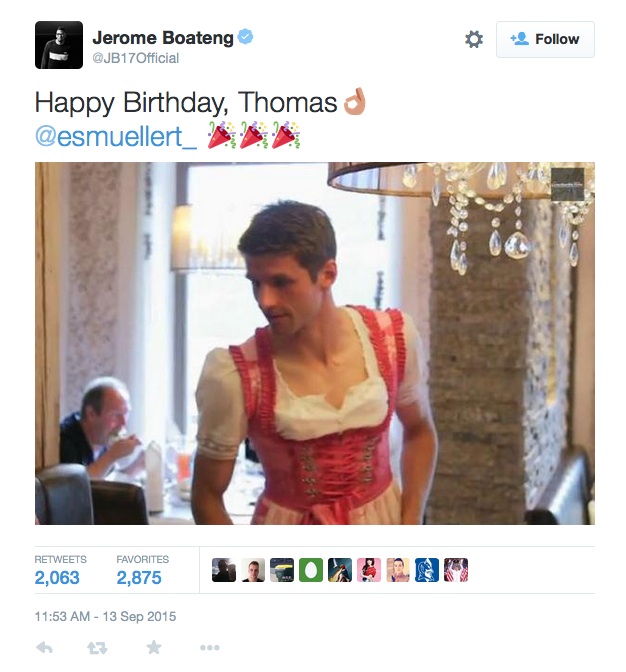626x672 pixels.
Task: Open Jerome Boateng's profile avatar
Action: pyautogui.click(x=59, y=45)
